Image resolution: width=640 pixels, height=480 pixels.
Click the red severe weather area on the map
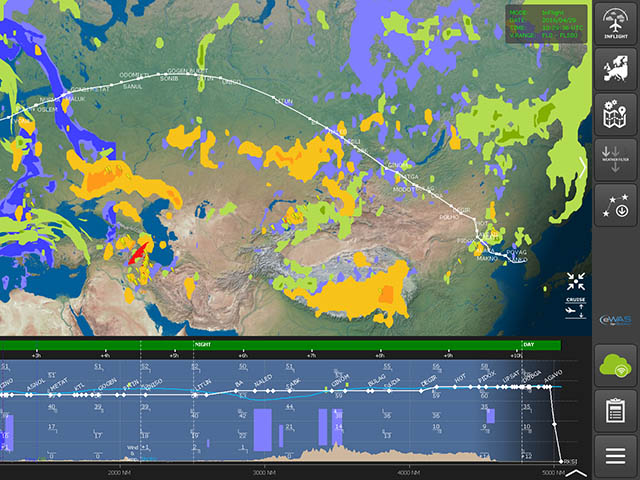(x=138, y=253)
